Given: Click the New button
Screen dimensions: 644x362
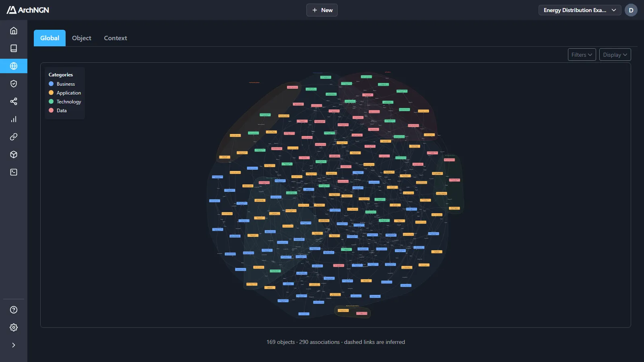Looking at the screenshot, I should (x=322, y=10).
